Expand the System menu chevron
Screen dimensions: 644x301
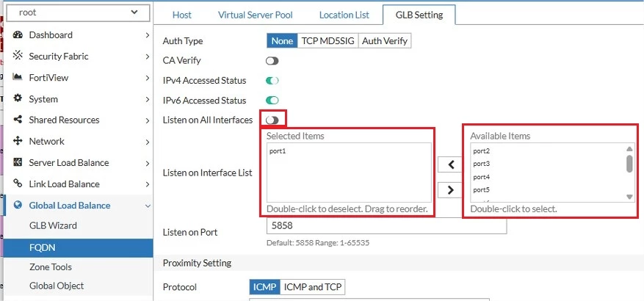(148, 99)
